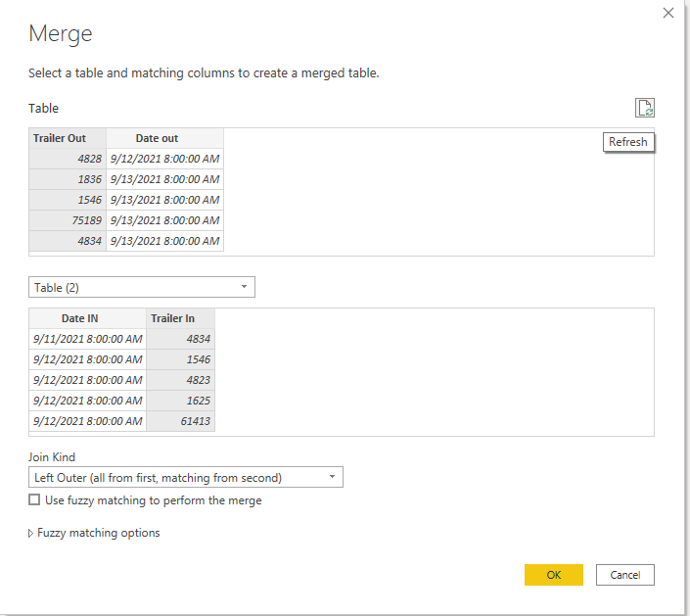The width and height of the screenshot is (690, 616).
Task: Click Date out cell beside trailer 75189
Action: 165,220
